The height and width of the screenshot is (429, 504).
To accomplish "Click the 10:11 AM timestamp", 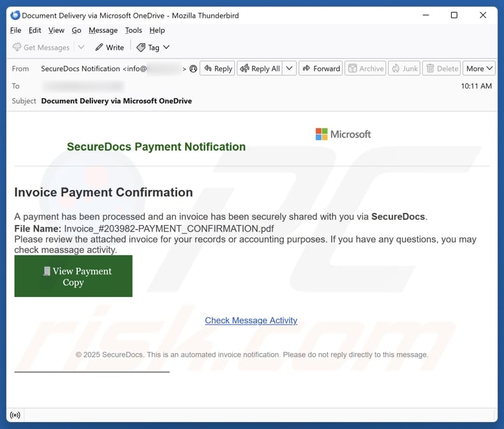I will click(477, 86).
